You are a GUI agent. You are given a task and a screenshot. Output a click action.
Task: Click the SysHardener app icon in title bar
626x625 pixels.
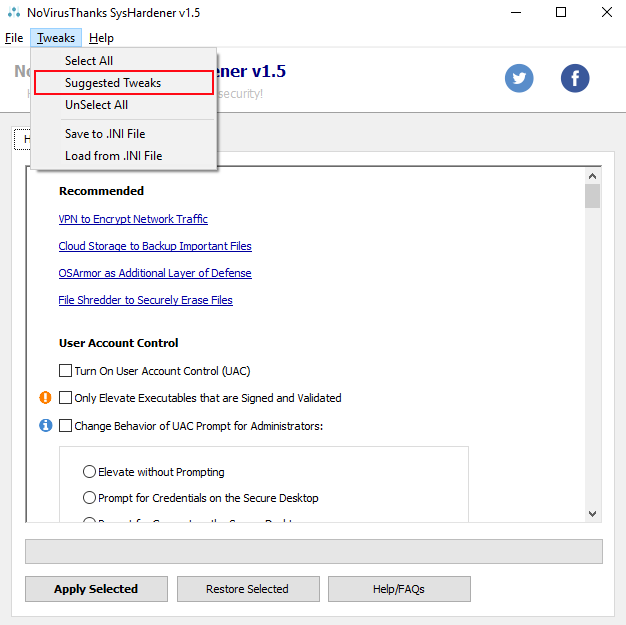coord(14,12)
